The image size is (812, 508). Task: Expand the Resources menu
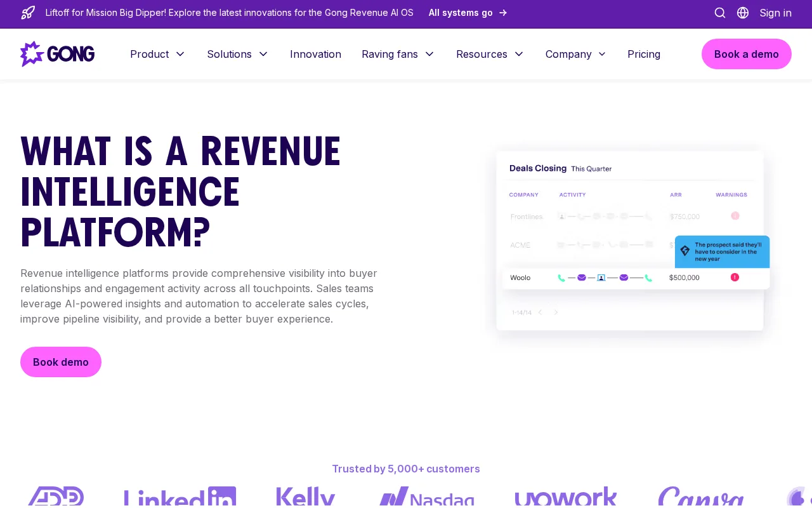click(490, 54)
